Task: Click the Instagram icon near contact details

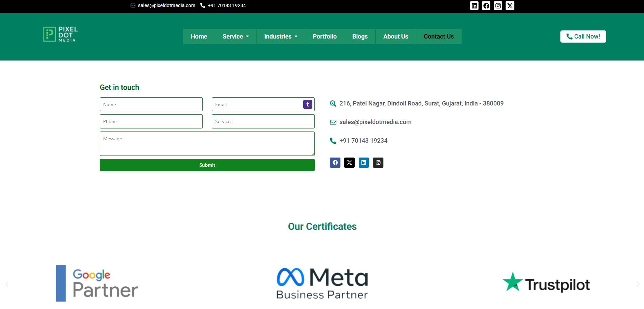Action: pos(378,163)
